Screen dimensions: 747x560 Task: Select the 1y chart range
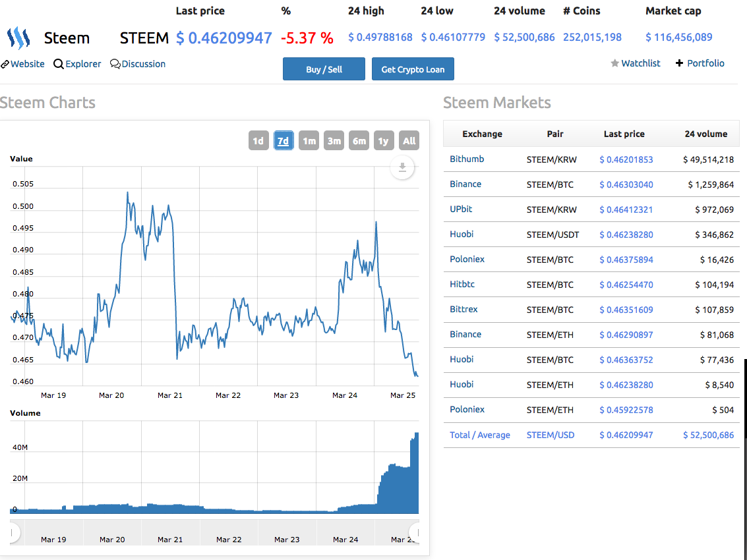[x=384, y=141]
